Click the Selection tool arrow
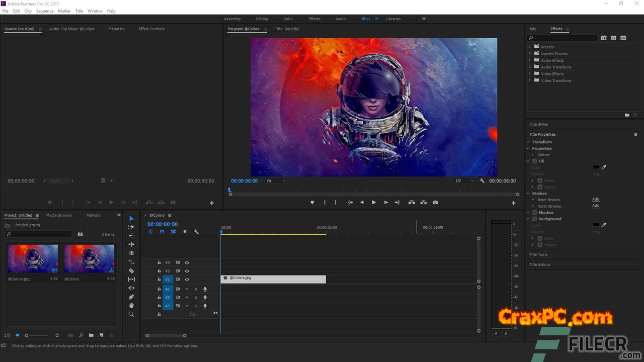Viewport: 644px width, 362px height. click(x=131, y=218)
